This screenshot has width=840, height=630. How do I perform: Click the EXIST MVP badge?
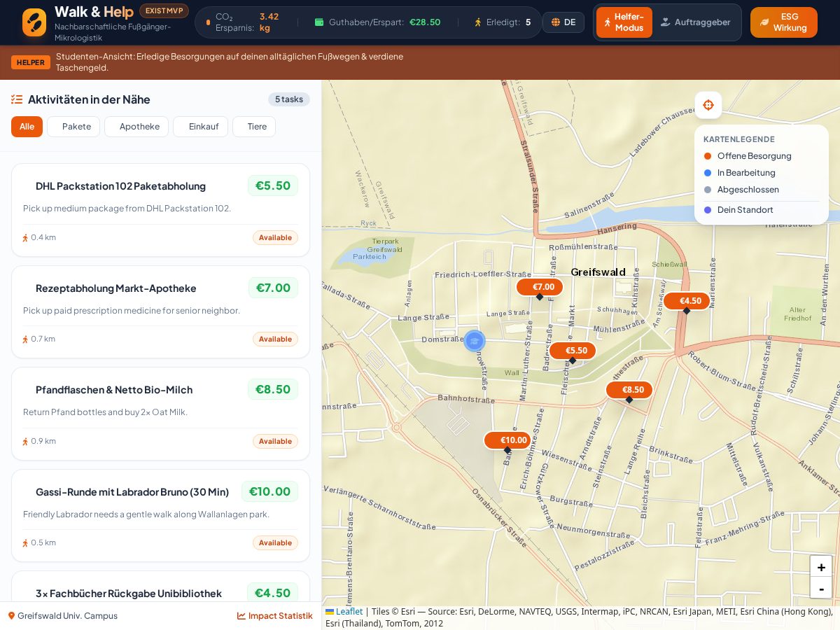(164, 10)
